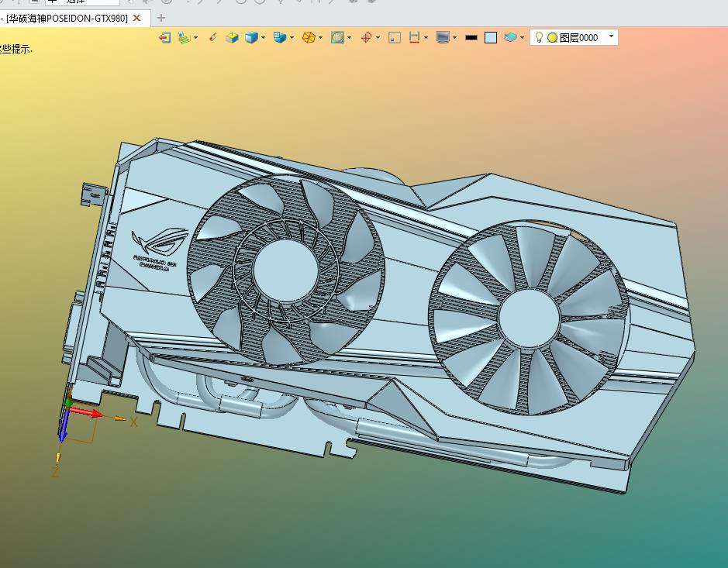Screen dimensions: 728x568
Task: Pick the light blue face color swatch
Action: [491, 38]
